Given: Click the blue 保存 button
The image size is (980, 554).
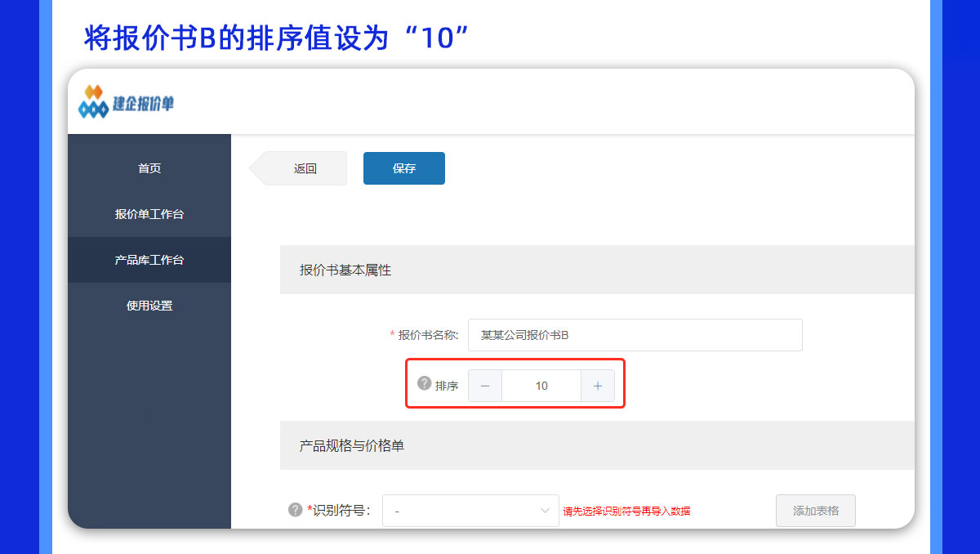Looking at the screenshot, I should (x=404, y=168).
